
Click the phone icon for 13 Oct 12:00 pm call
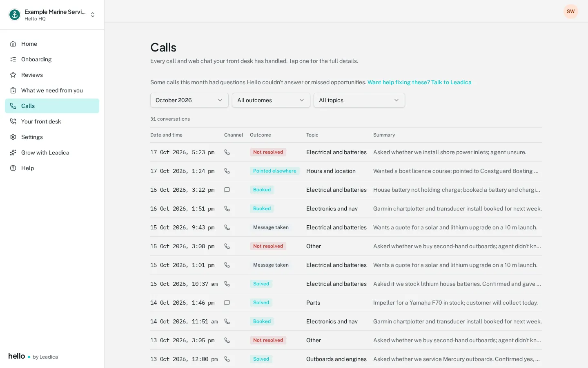coord(227,359)
